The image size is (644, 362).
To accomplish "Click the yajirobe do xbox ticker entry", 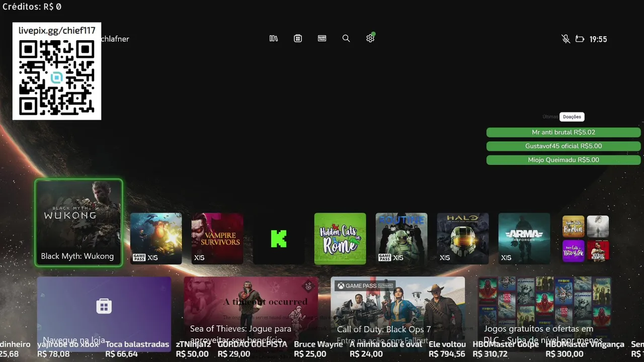I will tap(68, 349).
